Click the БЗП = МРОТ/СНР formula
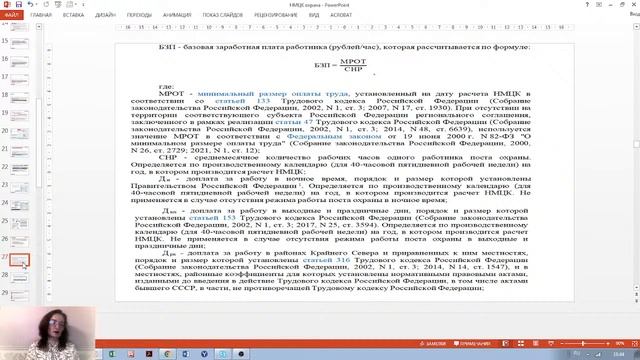 tap(340, 65)
